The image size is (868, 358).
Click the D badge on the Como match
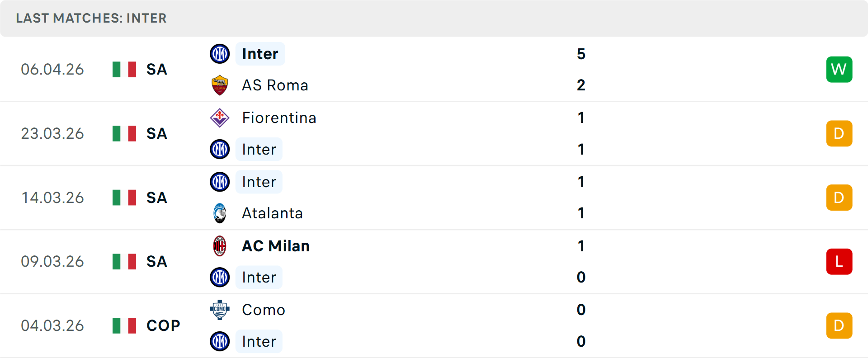click(x=839, y=325)
